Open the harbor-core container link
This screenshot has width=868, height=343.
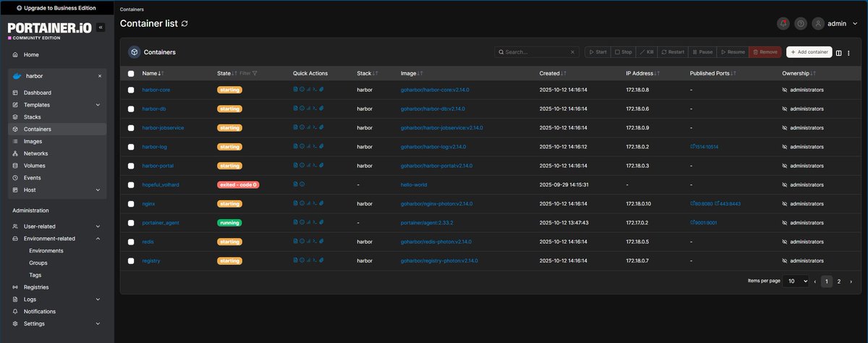156,90
